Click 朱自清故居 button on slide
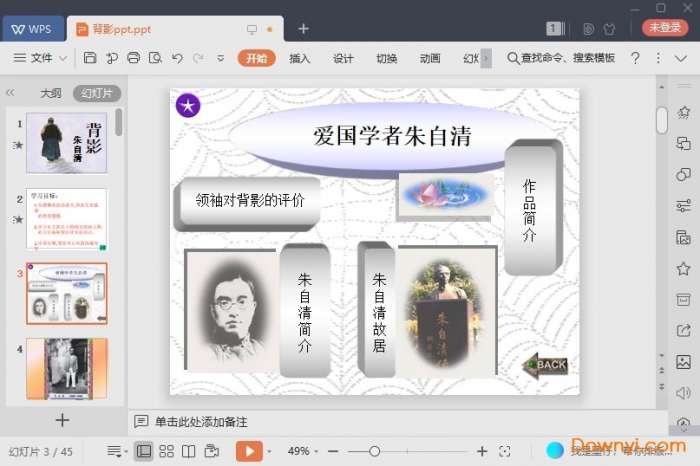 [x=377, y=309]
